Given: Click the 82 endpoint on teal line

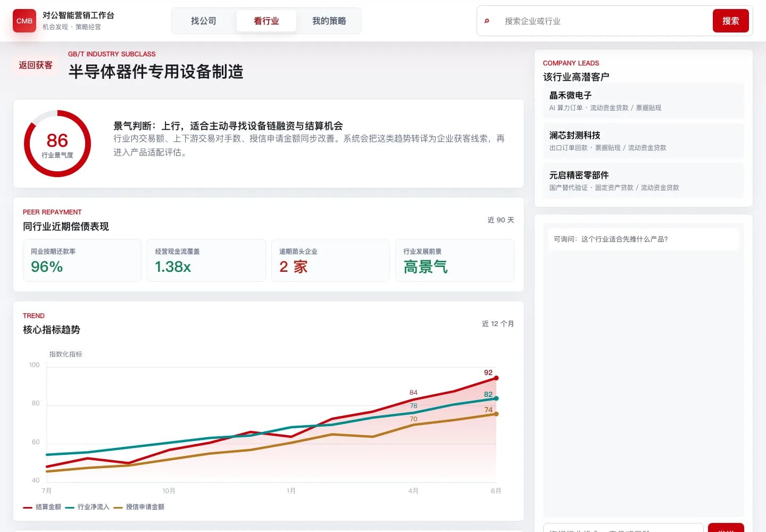Looking at the screenshot, I should click(x=496, y=398).
